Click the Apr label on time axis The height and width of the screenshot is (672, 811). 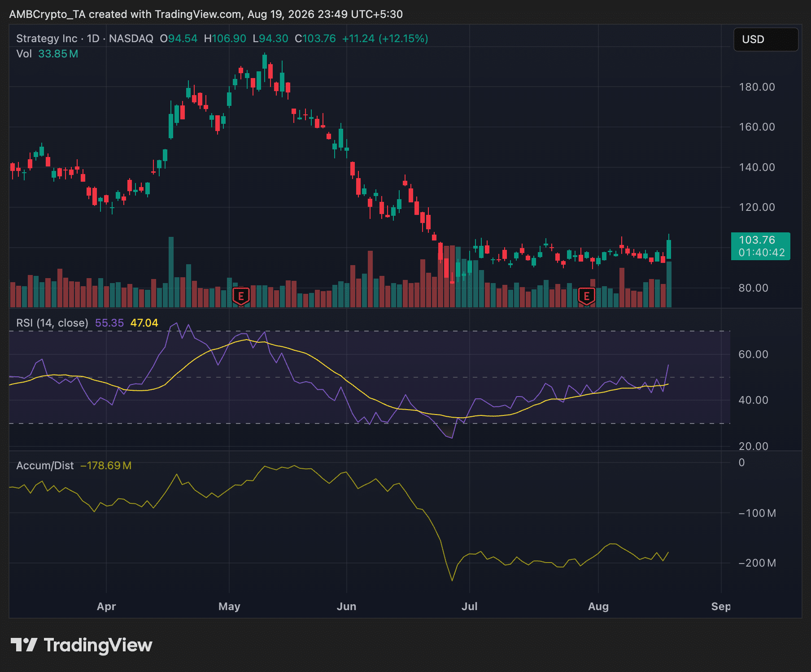point(106,607)
